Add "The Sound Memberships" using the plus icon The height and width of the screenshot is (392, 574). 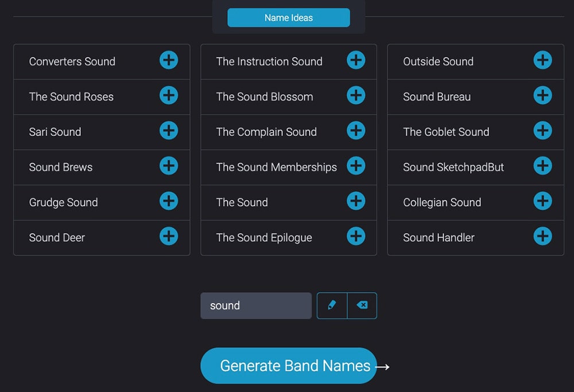(356, 166)
